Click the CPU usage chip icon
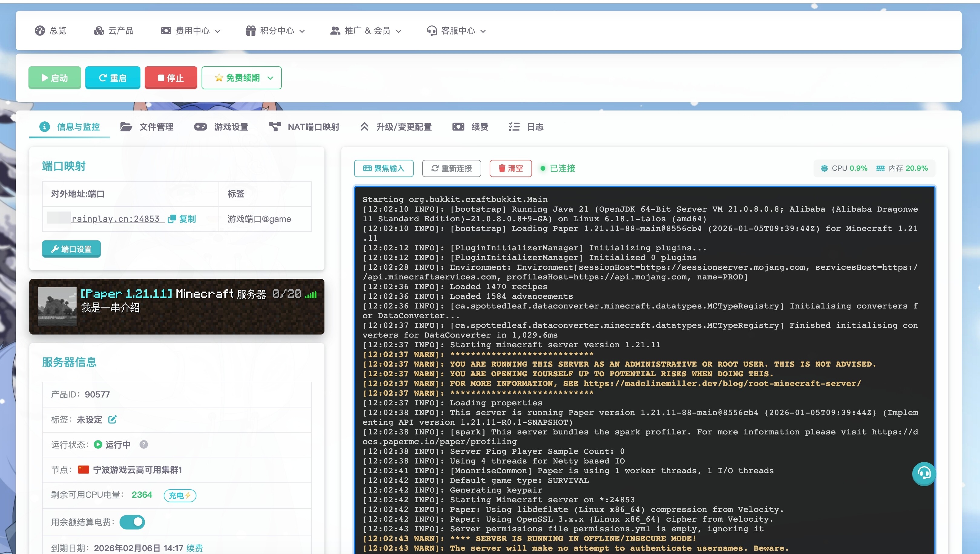 coord(824,168)
